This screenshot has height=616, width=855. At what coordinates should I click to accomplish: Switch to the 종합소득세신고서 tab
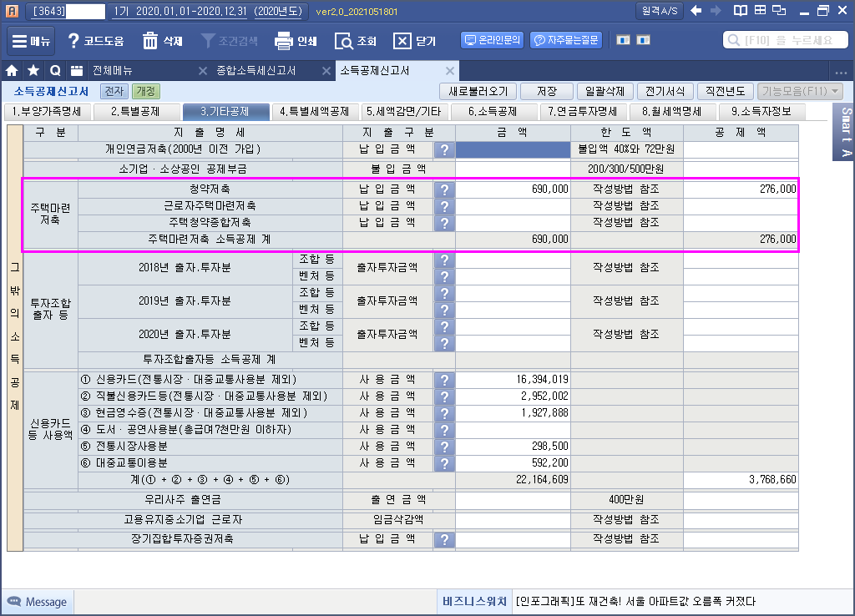(x=256, y=70)
